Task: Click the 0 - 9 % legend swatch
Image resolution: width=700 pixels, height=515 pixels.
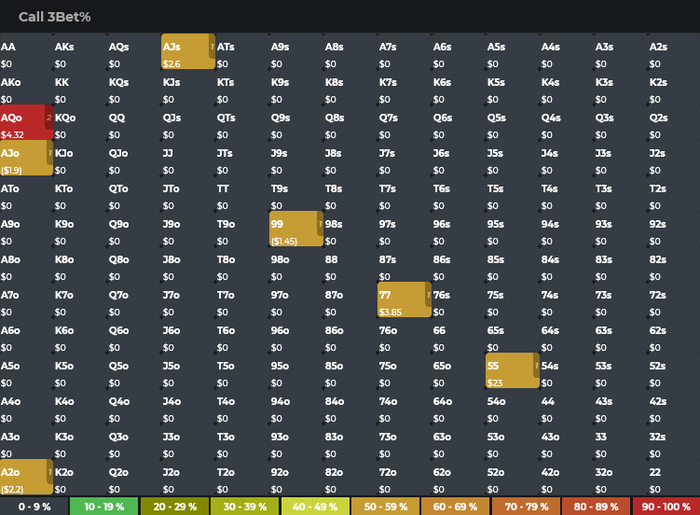Action: [34, 507]
